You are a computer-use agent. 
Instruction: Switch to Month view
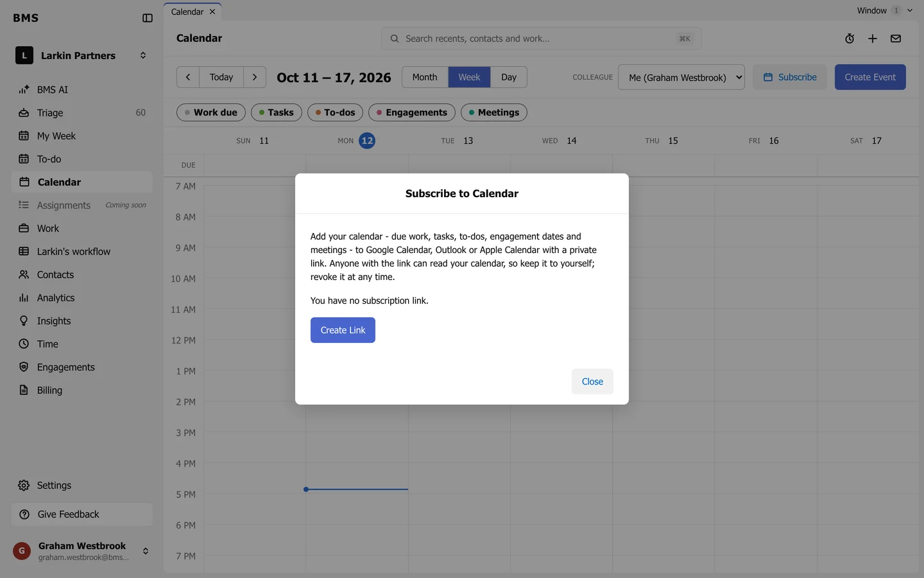(425, 77)
